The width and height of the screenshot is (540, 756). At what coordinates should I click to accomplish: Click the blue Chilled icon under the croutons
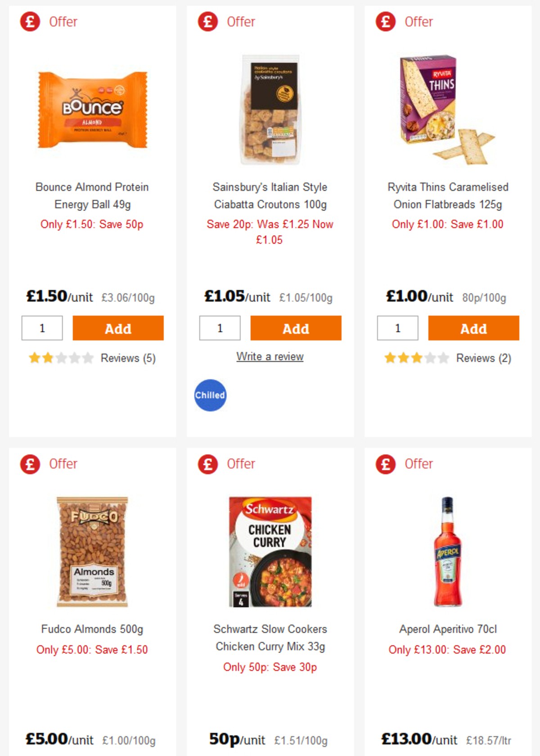(210, 395)
